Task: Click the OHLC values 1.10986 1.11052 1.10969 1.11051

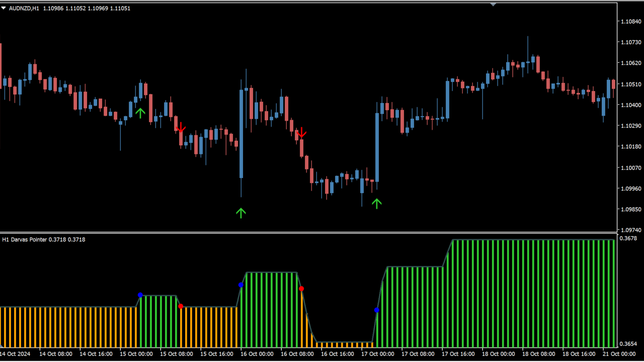Action: click(x=87, y=9)
